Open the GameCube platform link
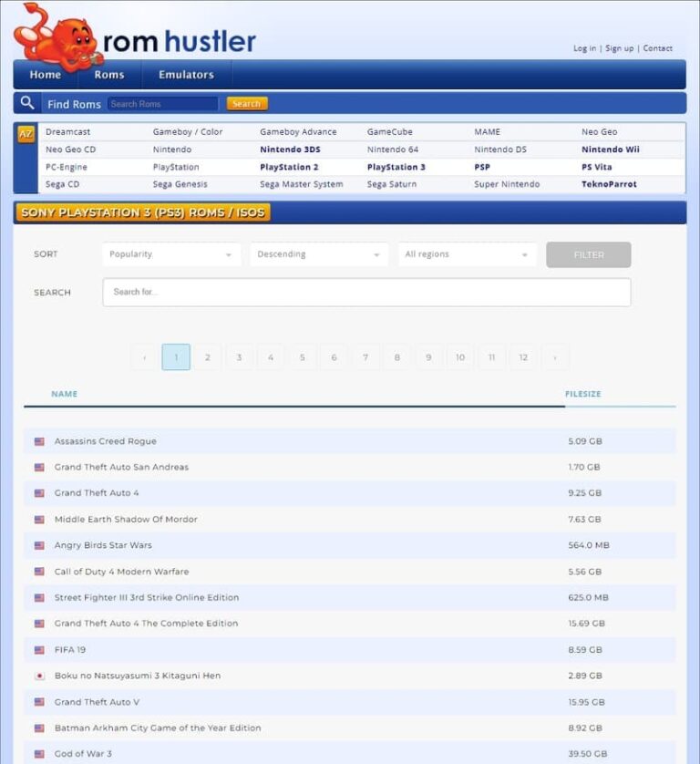Viewport: 700px width, 764px height. 390,132
